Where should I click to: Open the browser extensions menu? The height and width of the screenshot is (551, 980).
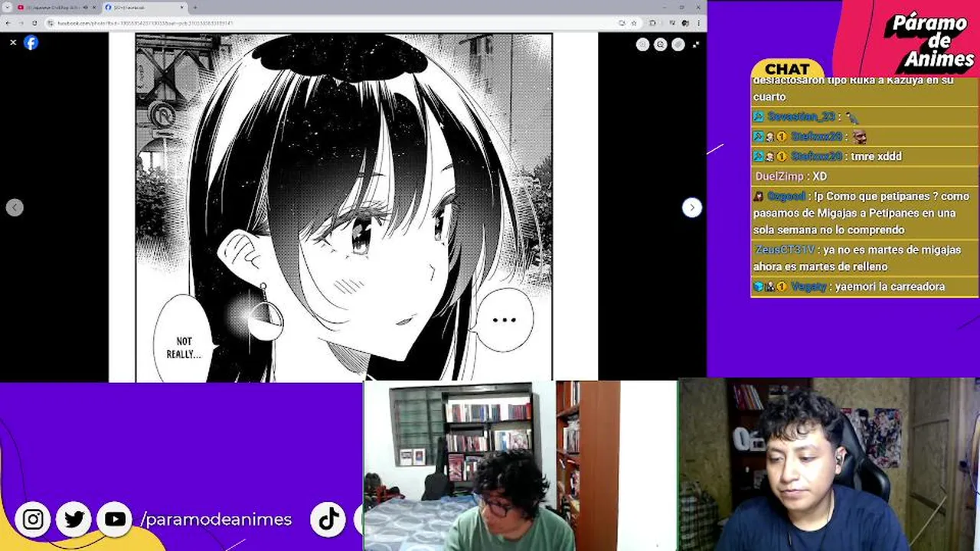click(x=652, y=23)
